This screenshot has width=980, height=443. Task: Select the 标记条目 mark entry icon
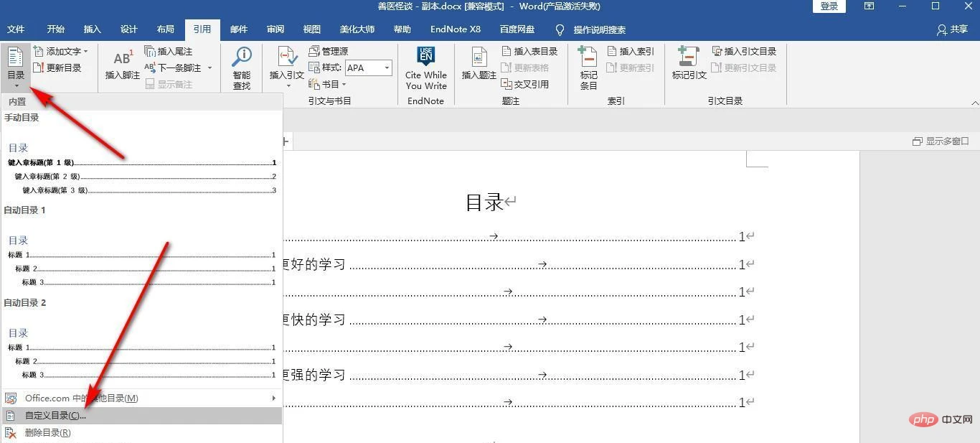pos(588,68)
